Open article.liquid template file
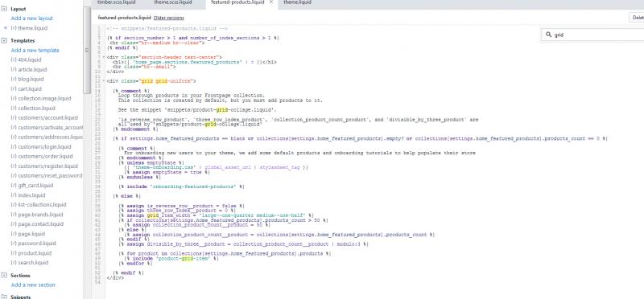The height and width of the screenshot is (299, 644). [x=29, y=70]
